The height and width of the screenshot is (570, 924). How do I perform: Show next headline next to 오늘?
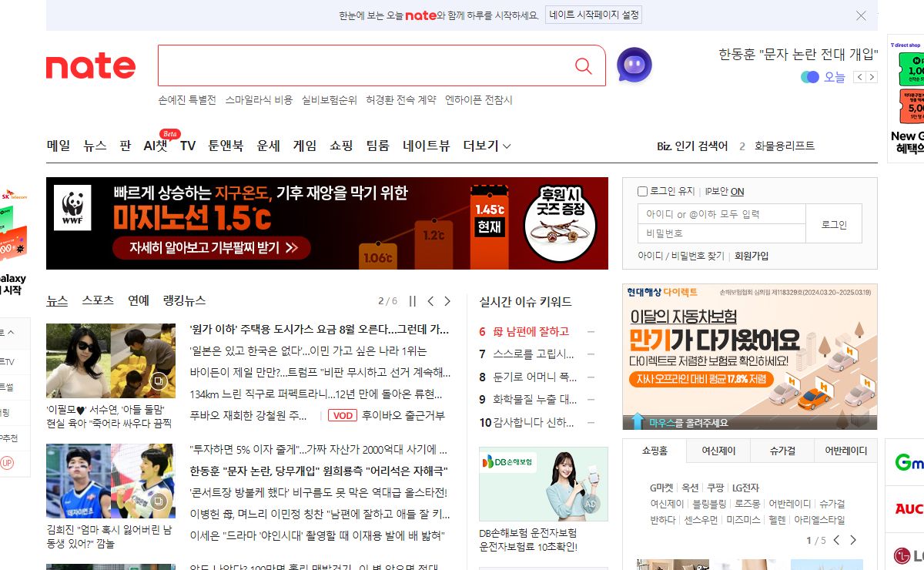[x=872, y=77]
